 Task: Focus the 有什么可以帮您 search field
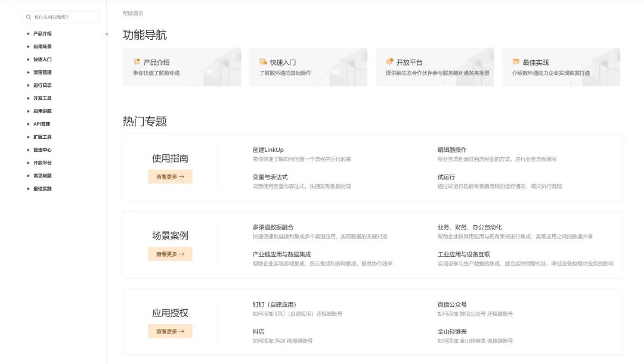click(x=64, y=17)
